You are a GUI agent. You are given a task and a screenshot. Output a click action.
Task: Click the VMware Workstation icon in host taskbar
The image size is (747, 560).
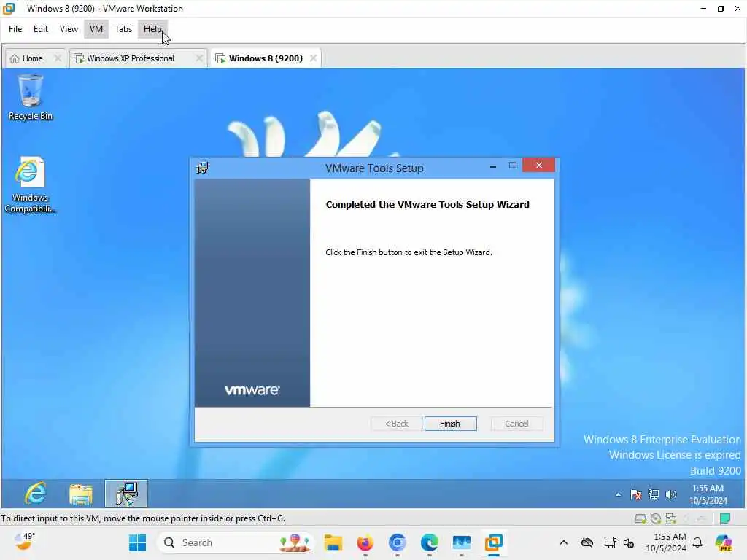494,542
